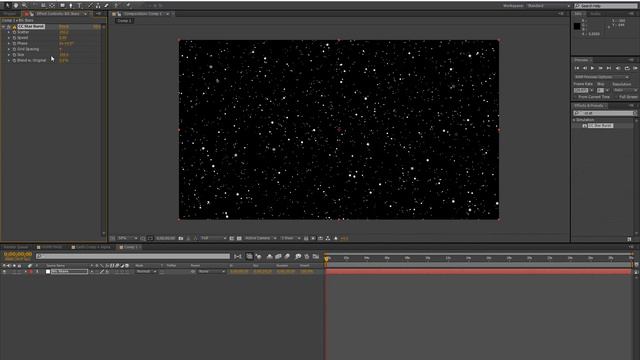Start RAM preview playback
Viewport: 640px width, 360px height.
(x=636, y=68)
